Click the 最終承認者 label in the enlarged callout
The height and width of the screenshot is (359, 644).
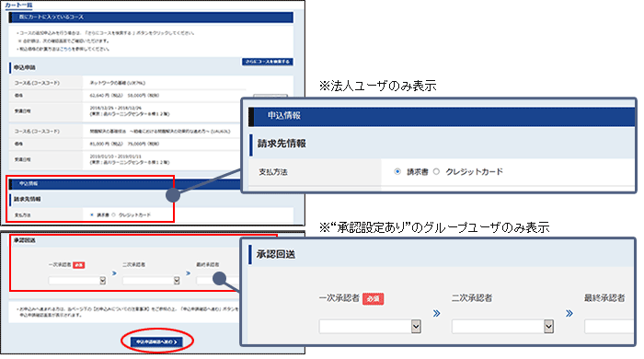click(x=604, y=298)
